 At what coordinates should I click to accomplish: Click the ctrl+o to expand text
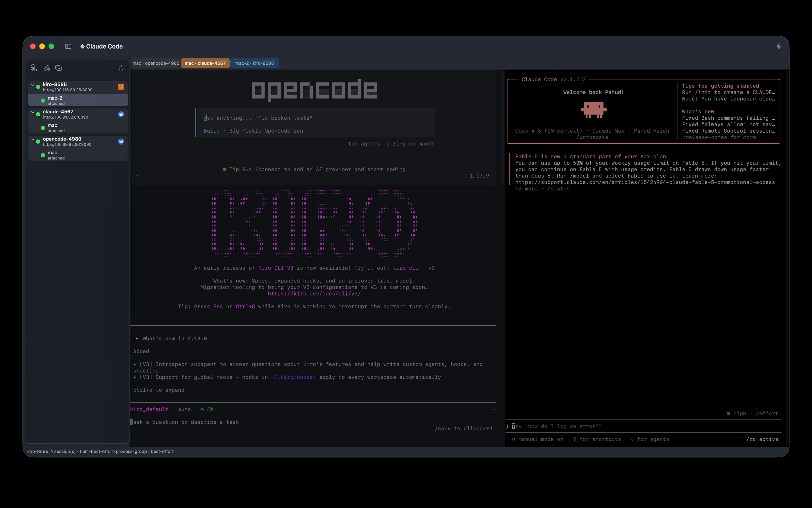pyautogui.click(x=159, y=390)
